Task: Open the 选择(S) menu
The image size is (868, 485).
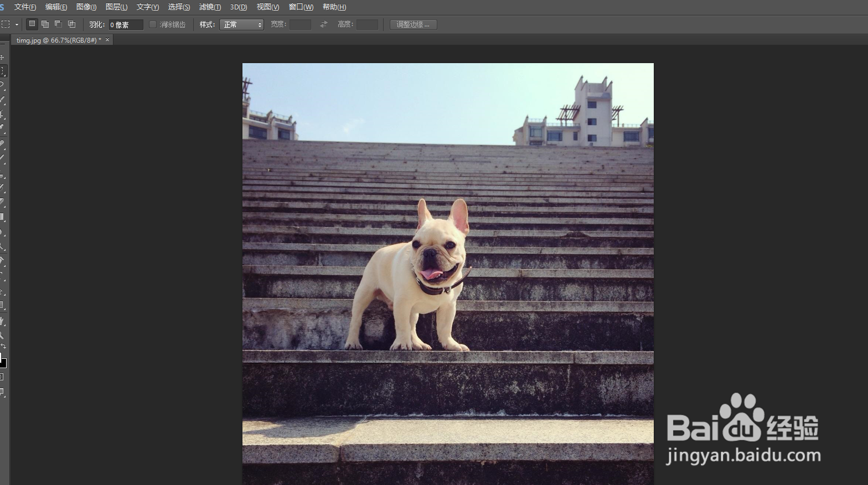Action: [x=179, y=7]
